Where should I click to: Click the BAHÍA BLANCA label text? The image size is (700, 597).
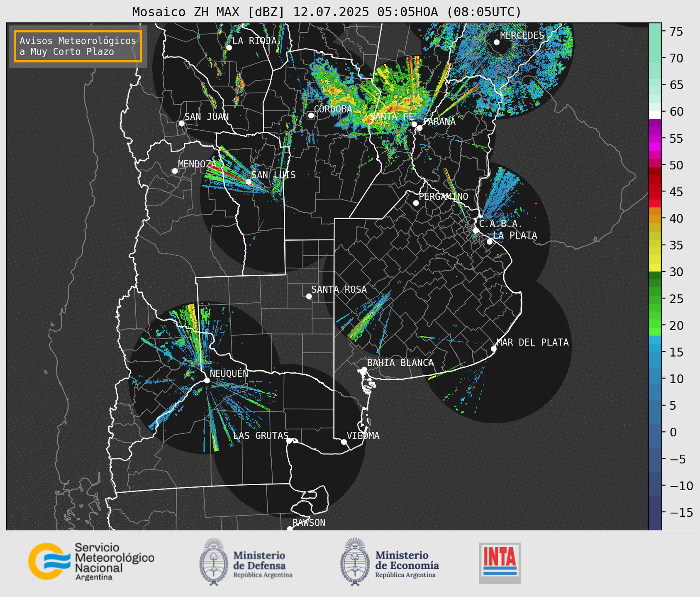click(x=400, y=363)
